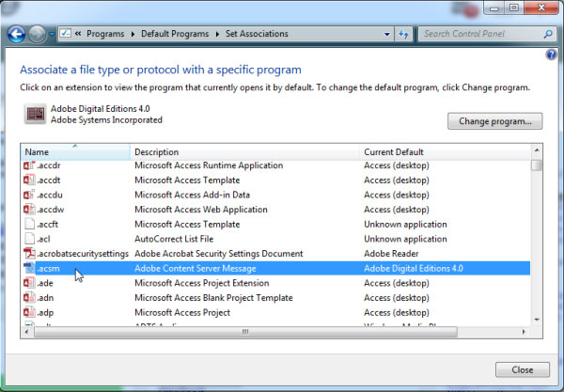
Task: Expand the hidden breadcrumb chevrons
Action: (78, 34)
